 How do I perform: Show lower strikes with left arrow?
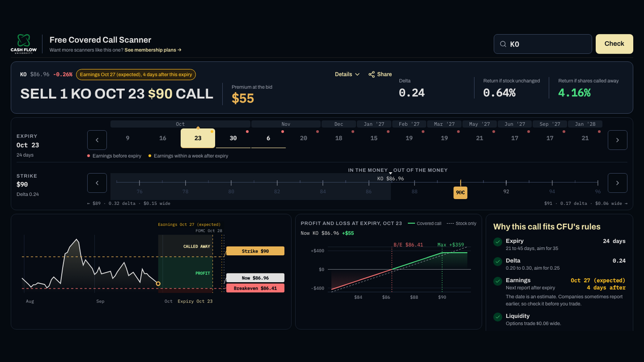click(97, 183)
